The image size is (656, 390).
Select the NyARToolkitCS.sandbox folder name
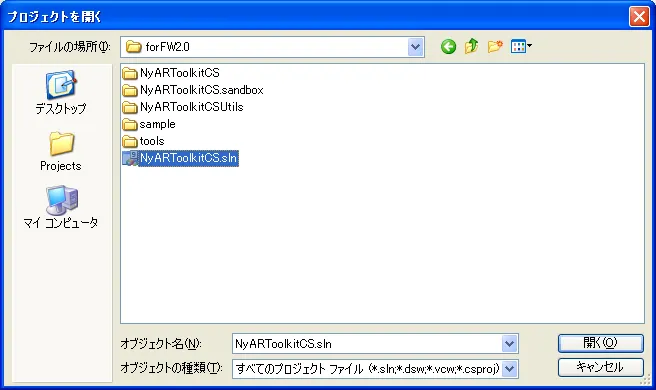(x=202, y=90)
